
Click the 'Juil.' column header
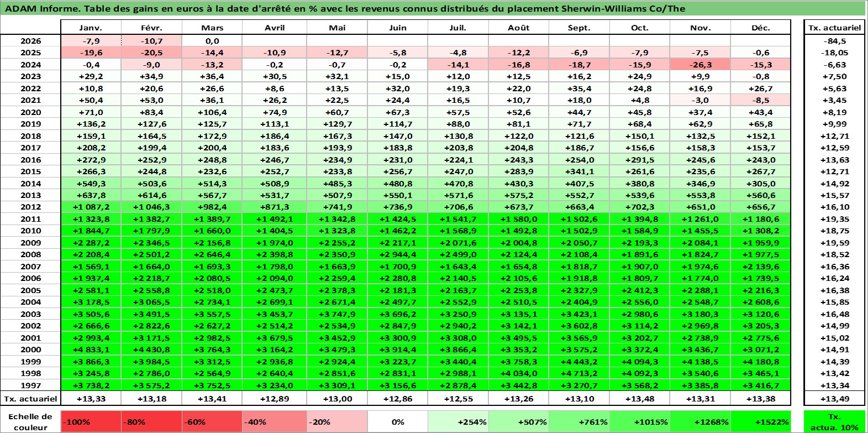pos(458,28)
